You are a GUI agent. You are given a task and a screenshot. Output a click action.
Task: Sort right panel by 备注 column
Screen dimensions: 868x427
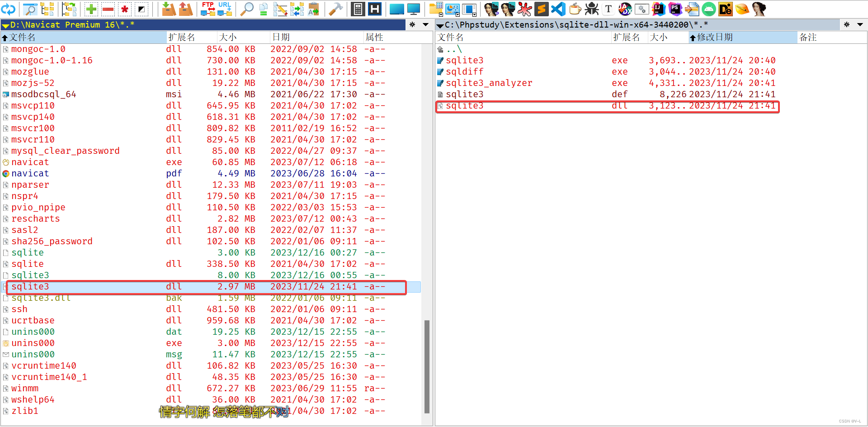(x=832, y=37)
